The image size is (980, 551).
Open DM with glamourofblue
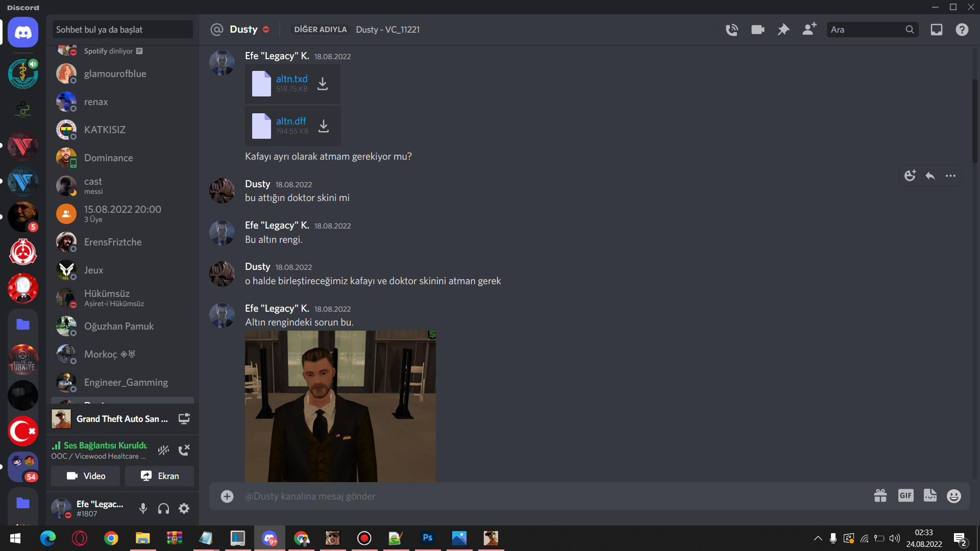pyautogui.click(x=122, y=73)
